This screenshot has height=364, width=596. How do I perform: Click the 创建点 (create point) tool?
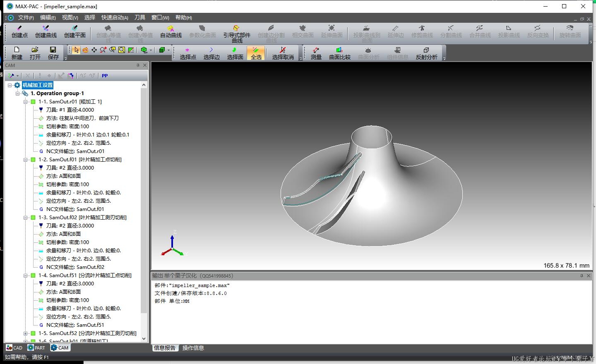pos(19,32)
